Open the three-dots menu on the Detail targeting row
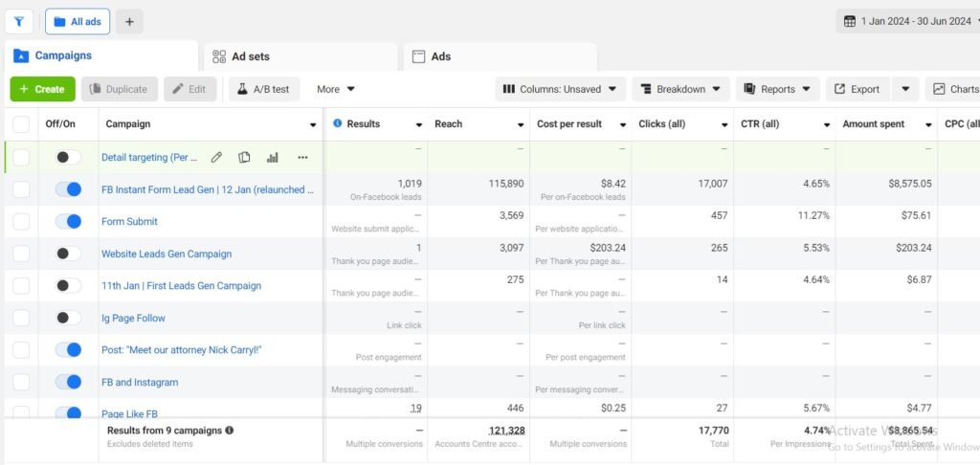 [x=302, y=158]
